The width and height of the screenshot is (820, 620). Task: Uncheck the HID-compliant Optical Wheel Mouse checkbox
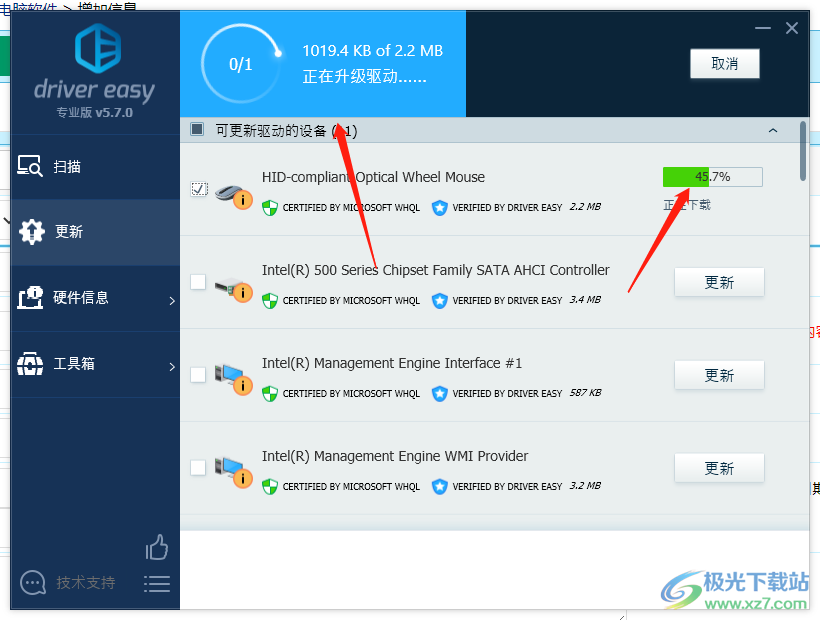(199, 189)
